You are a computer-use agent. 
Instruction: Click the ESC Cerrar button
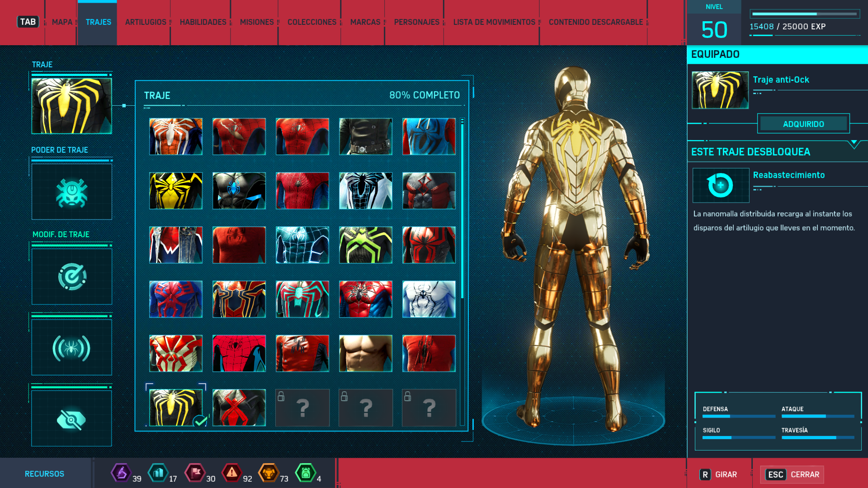793,474
